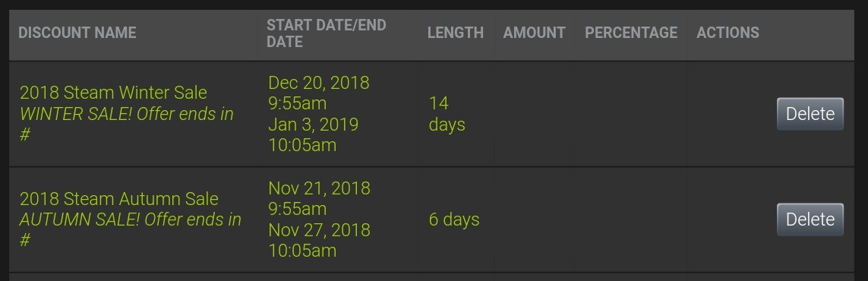
Task: Sort by Start Date/End Date column header
Action: coord(326,33)
